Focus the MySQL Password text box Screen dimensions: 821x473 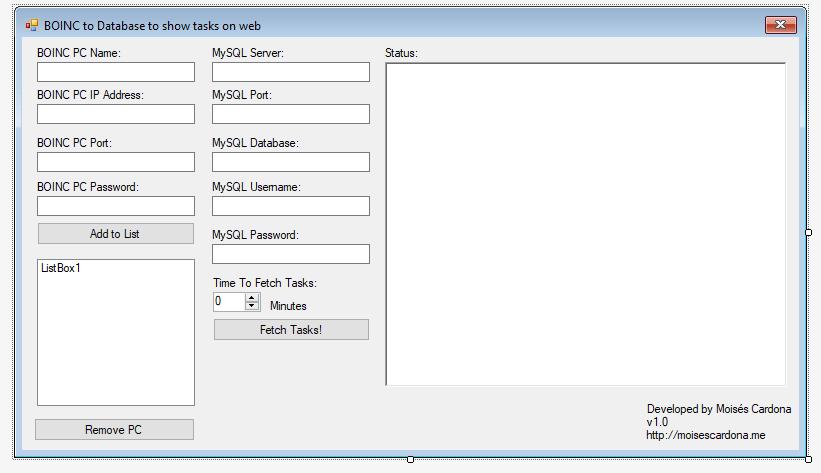[291, 254]
